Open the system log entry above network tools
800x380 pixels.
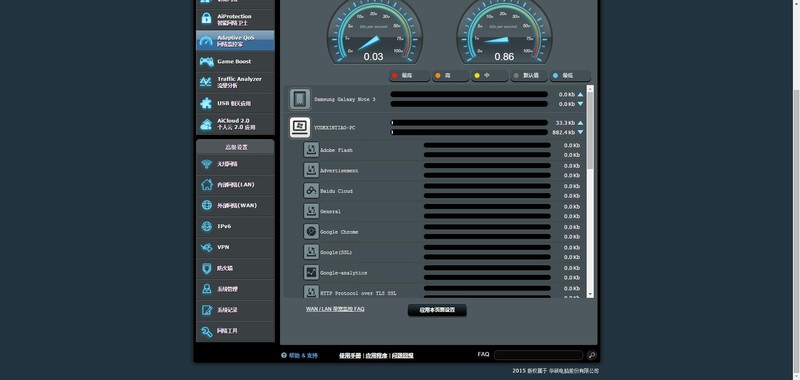pyautogui.click(x=235, y=310)
